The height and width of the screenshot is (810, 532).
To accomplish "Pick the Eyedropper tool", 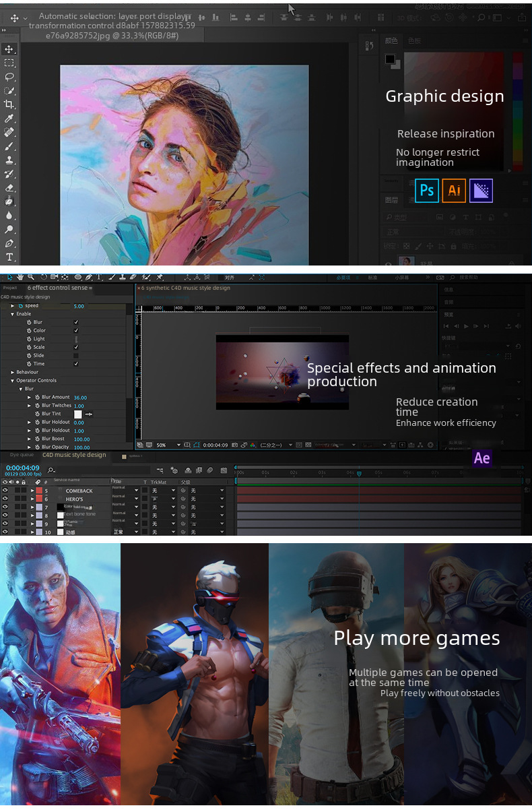I will coord(9,119).
